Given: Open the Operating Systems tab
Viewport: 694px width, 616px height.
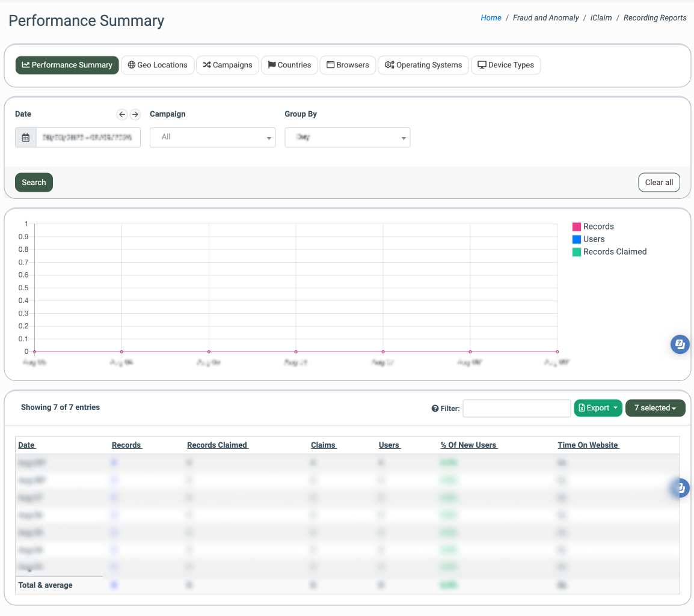Looking at the screenshot, I should pyautogui.click(x=423, y=65).
